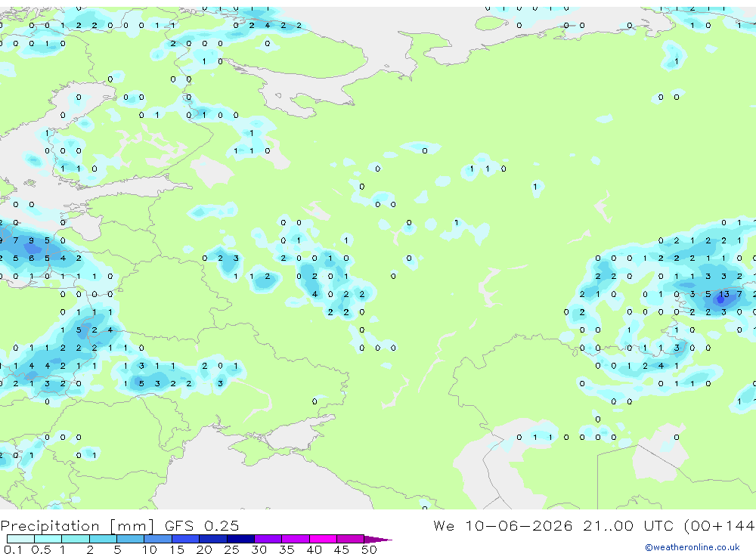Viewport: 756px width, 554px height.
Task: Select the legend swatch between 15 and 20
Action: [186, 539]
